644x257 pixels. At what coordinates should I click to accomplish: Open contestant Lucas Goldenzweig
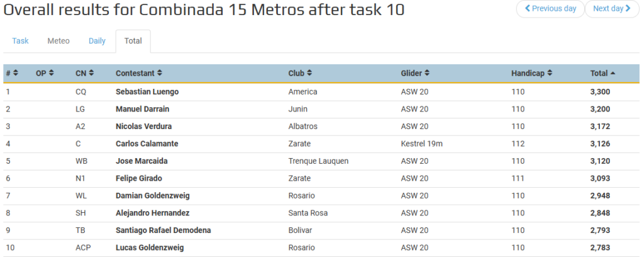[x=150, y=248]
